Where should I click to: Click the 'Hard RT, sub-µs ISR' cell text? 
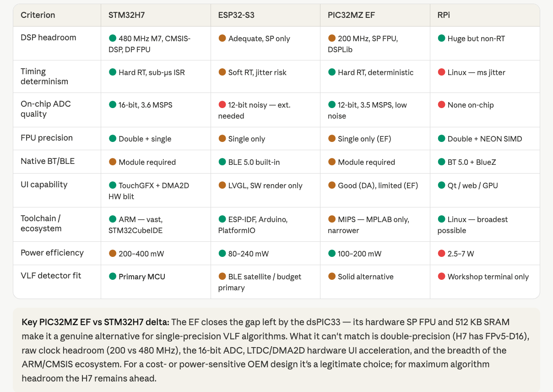(152, 72)
